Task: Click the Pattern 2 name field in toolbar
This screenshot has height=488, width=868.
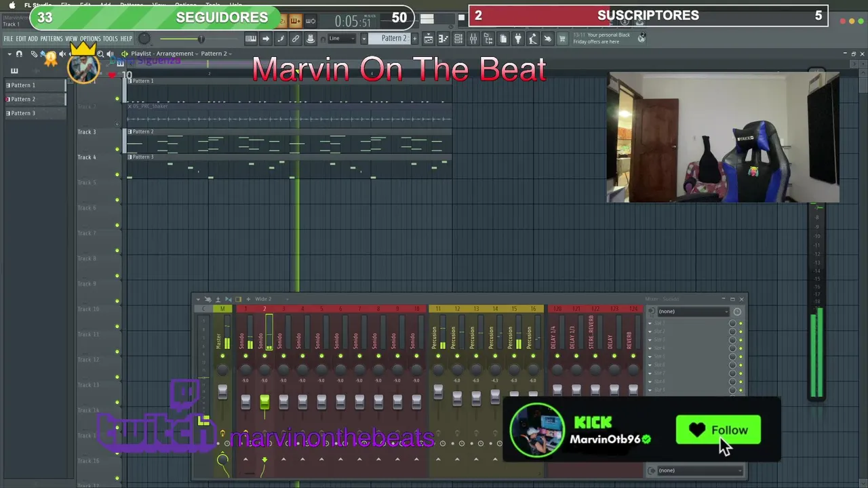Action: (389, 39)
